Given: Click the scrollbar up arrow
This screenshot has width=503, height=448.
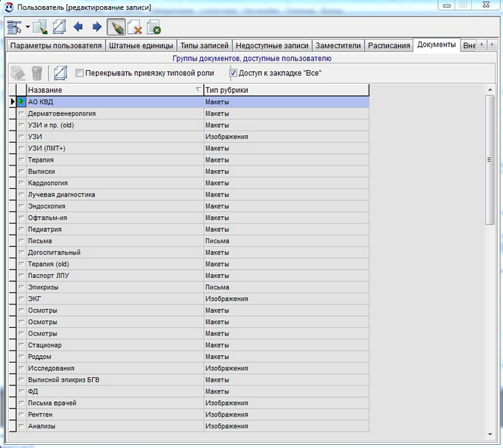Looking at the screenshot, I should tap(490, 90).
